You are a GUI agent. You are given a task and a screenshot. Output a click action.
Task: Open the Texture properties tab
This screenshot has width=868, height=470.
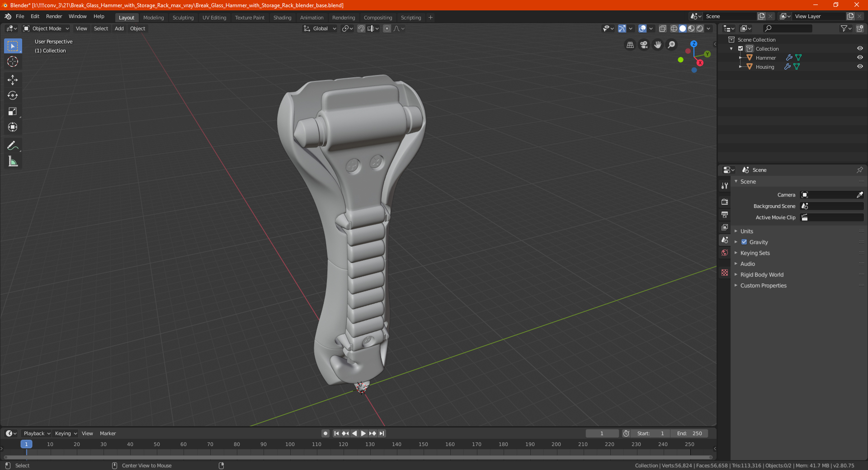[x=725, y=273]
